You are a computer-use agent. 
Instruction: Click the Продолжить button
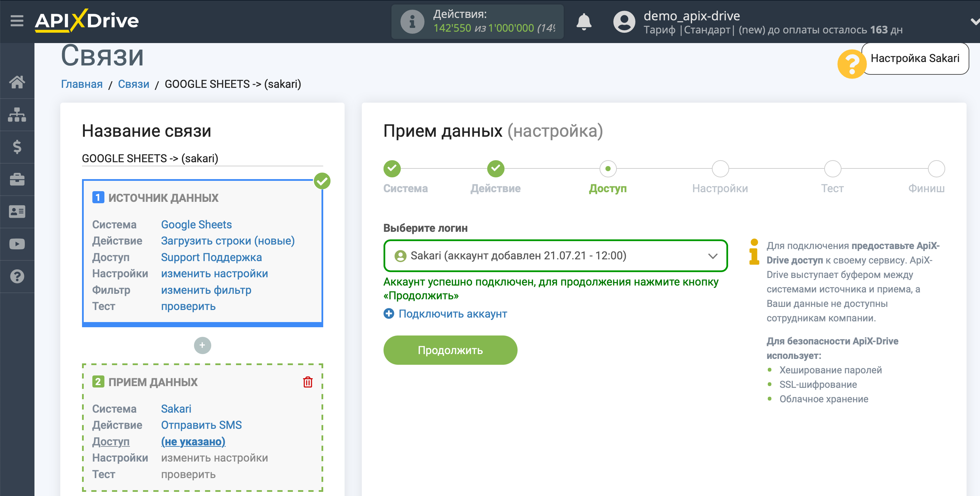click(450, 350)
